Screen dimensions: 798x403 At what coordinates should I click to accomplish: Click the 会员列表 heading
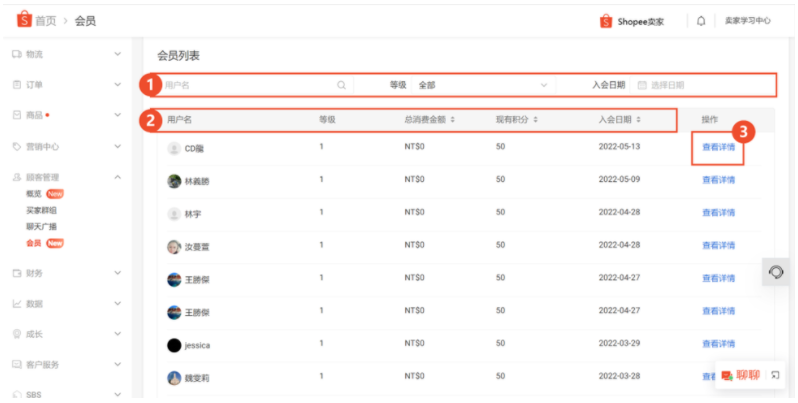click(178, 56)
